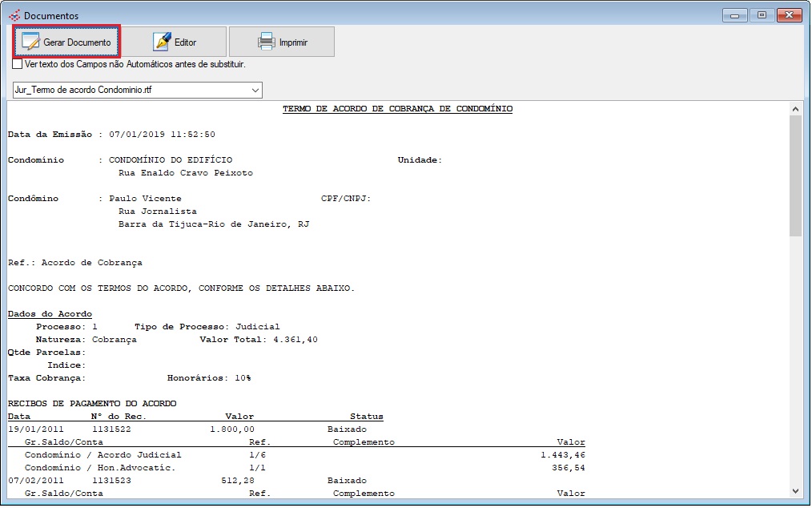
Task: Click the 'Dados do Acordo' heading in the document
Action: click(50, 314)
